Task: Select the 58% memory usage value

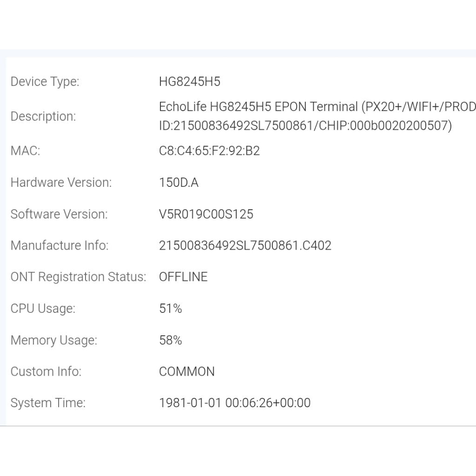Action: point(170,340)
